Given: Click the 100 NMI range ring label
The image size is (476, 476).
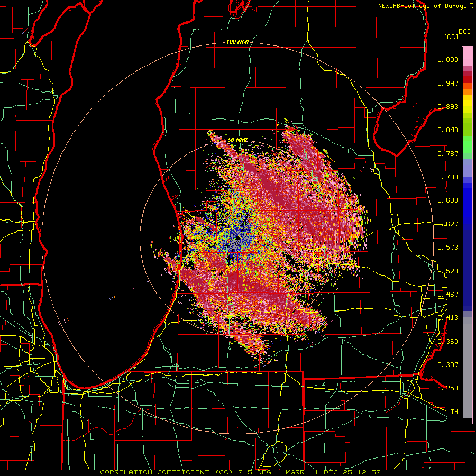Looking at the screenshot, I should [x=237, y=42].
